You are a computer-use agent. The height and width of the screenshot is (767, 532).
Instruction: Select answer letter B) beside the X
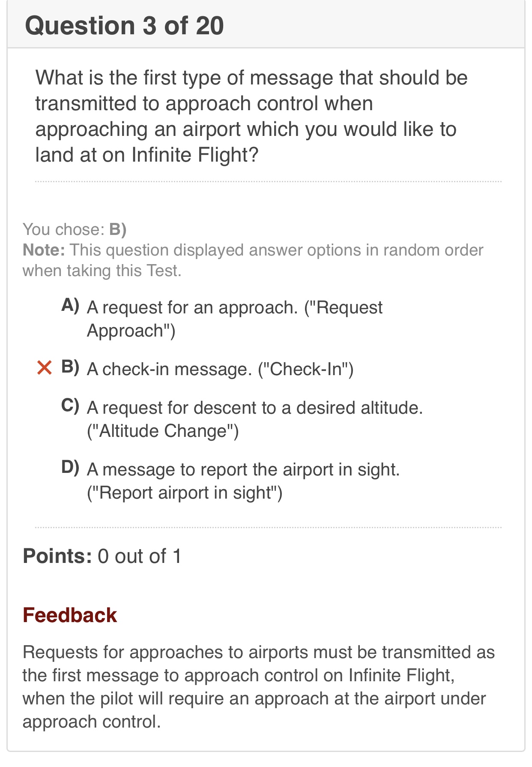coord(70,367)
